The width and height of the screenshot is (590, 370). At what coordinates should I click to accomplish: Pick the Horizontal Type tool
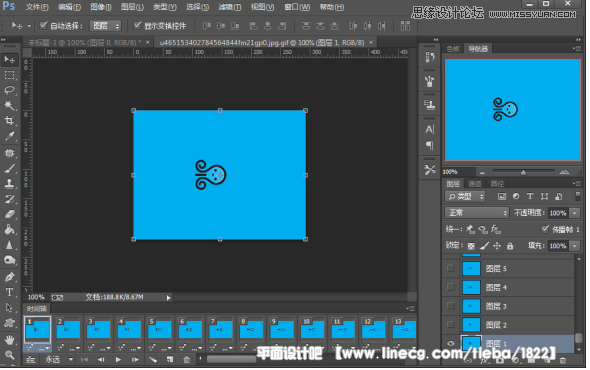coord(9,292)
